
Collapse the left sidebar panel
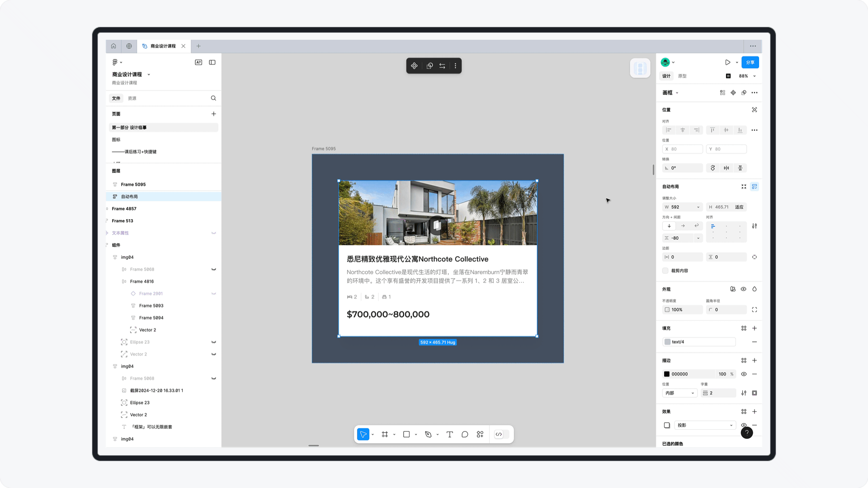(212, 62)
